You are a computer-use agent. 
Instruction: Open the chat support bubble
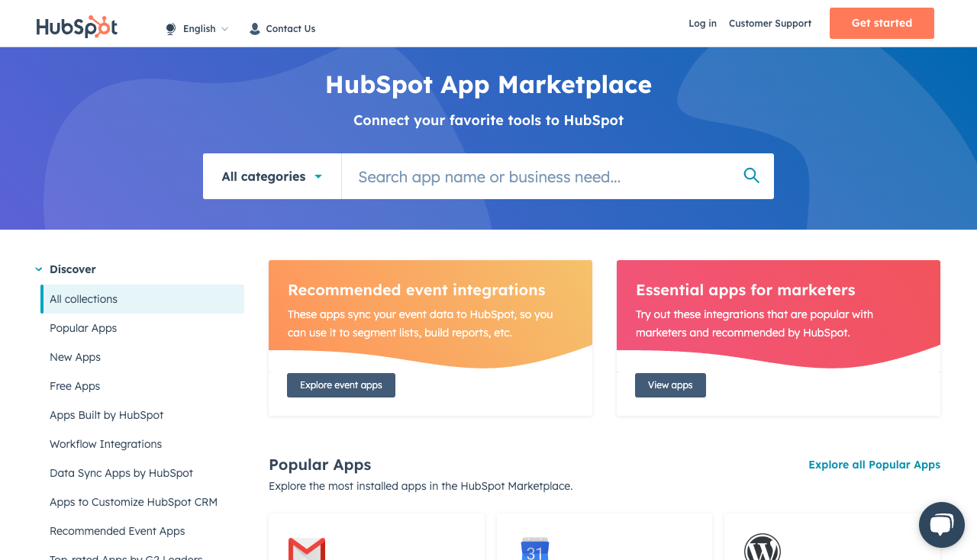point(941,524)
